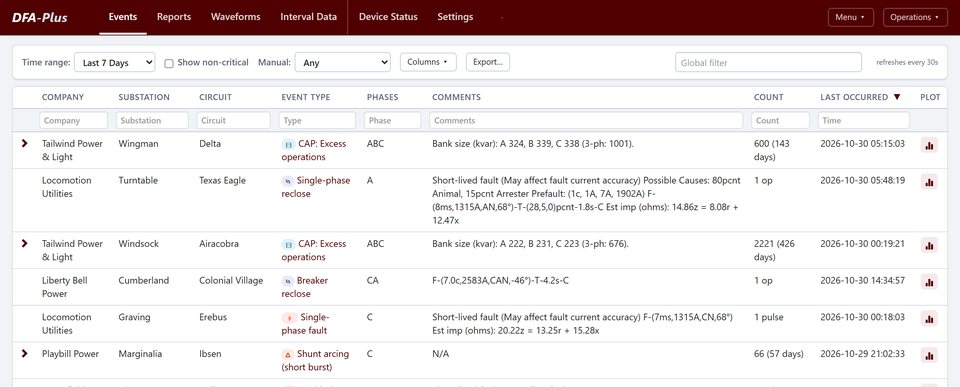Click 'refreshes every 30s' text
Screen dimensions: 960x387
click(x=907, y=62)
